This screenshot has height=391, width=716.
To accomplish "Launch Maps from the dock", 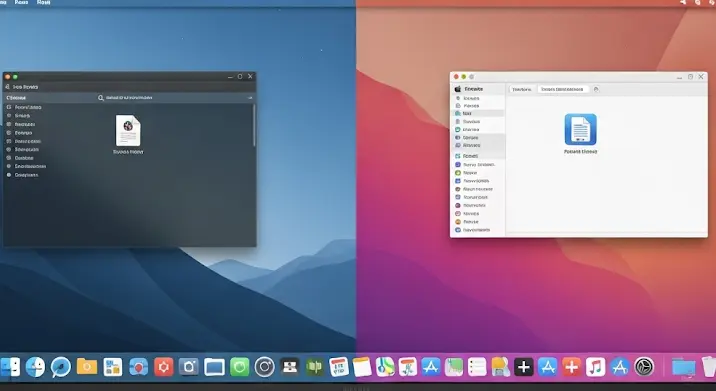I will tap(385, 367).
